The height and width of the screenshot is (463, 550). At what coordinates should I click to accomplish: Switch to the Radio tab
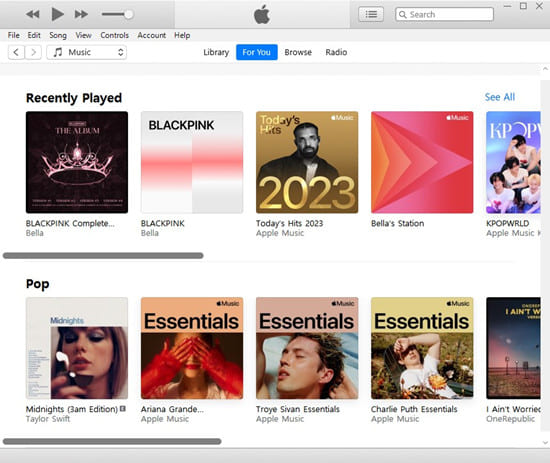[336, 52]
